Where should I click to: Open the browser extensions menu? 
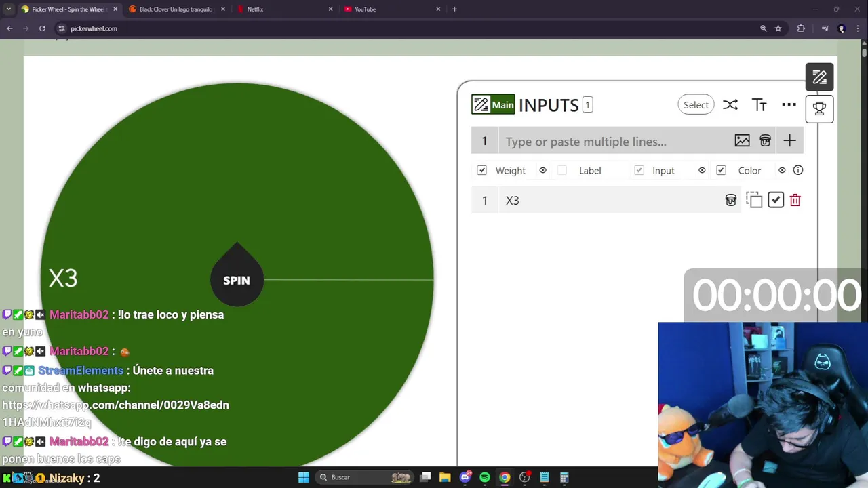(x=801, y=28)
